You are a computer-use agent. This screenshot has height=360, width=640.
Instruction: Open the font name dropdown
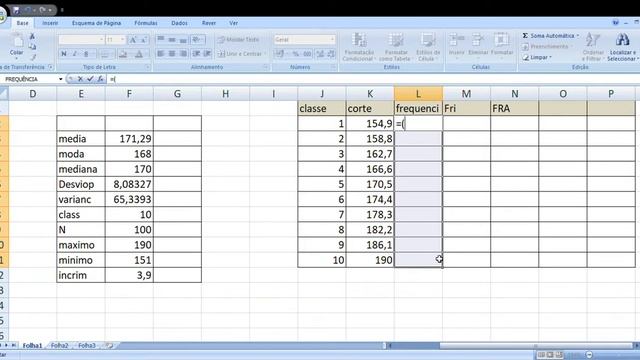coord(101,40)
